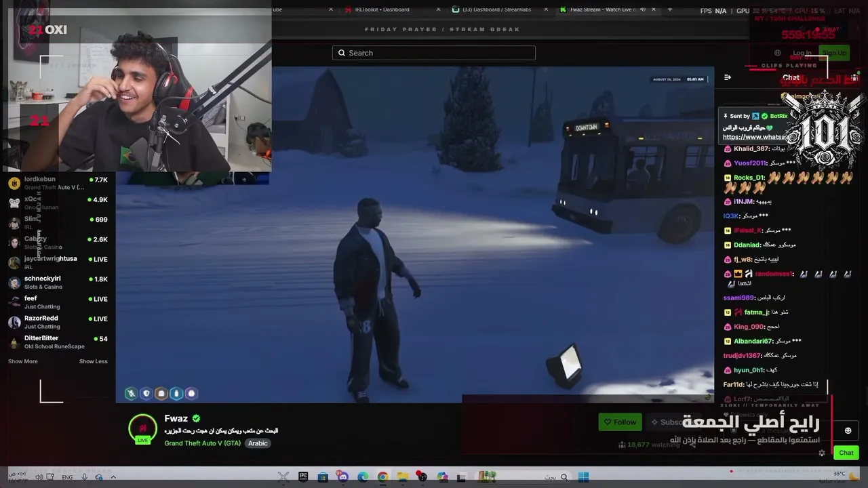Viewport: 868px width, 488px height.
Task: Click username trudjdv1367 in chat
Action: 742,355
